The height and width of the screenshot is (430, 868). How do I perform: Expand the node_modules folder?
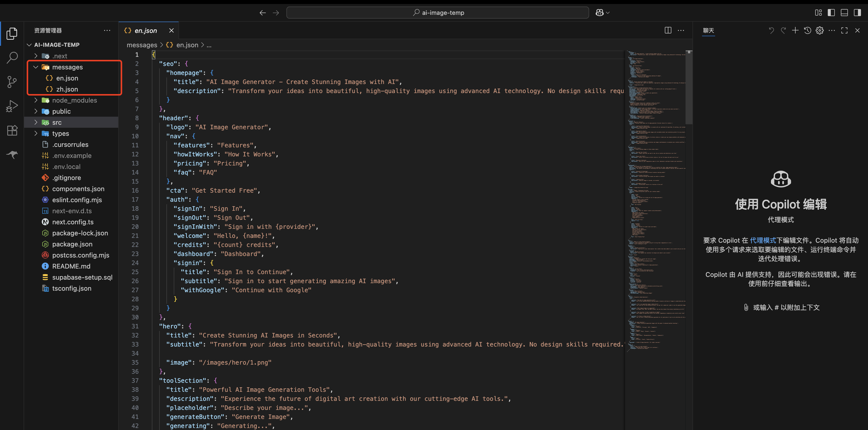click(72, 100)
